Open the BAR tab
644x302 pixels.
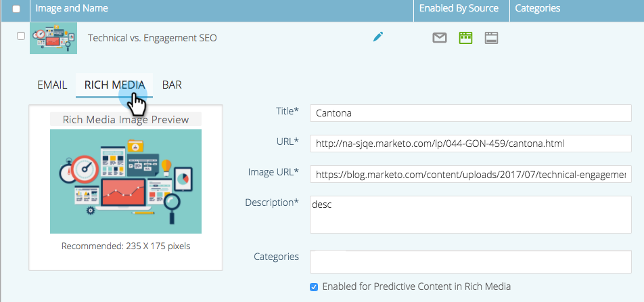click(172, 85)
